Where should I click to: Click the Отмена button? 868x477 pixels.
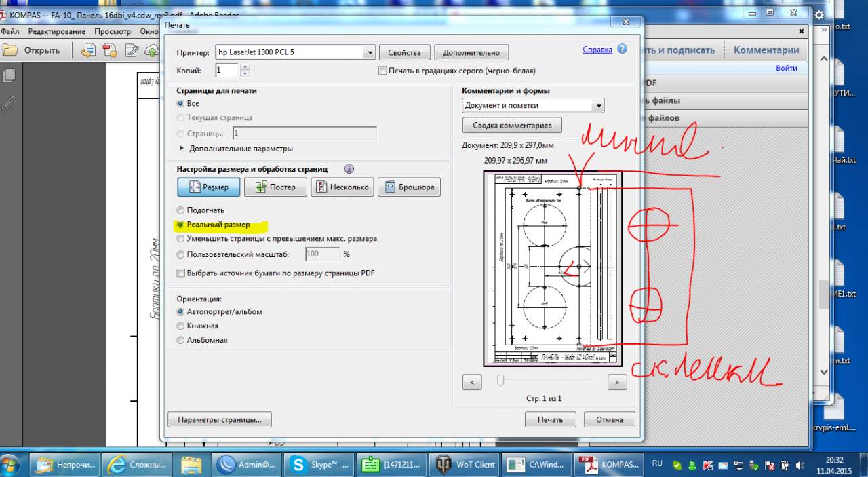coord(609,419)
